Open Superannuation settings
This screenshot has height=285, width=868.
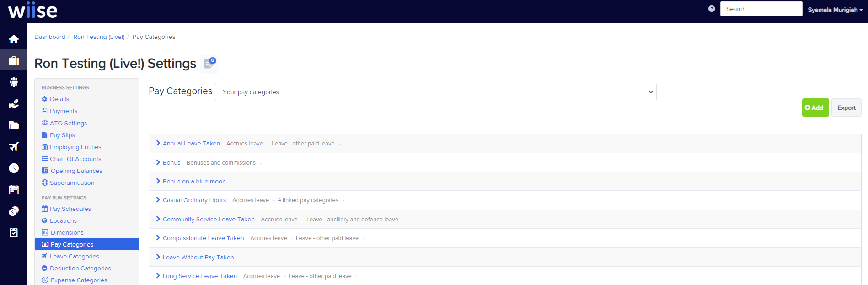point(72,183)
